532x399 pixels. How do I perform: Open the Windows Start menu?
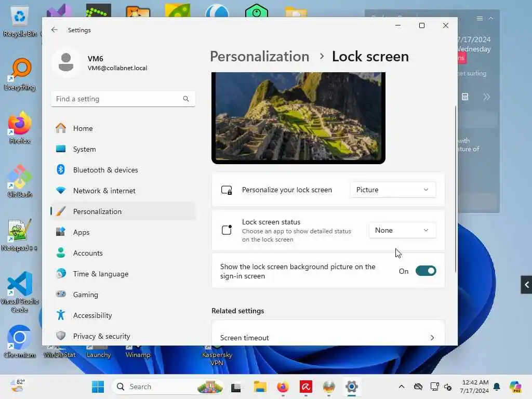tap(98, 387)
